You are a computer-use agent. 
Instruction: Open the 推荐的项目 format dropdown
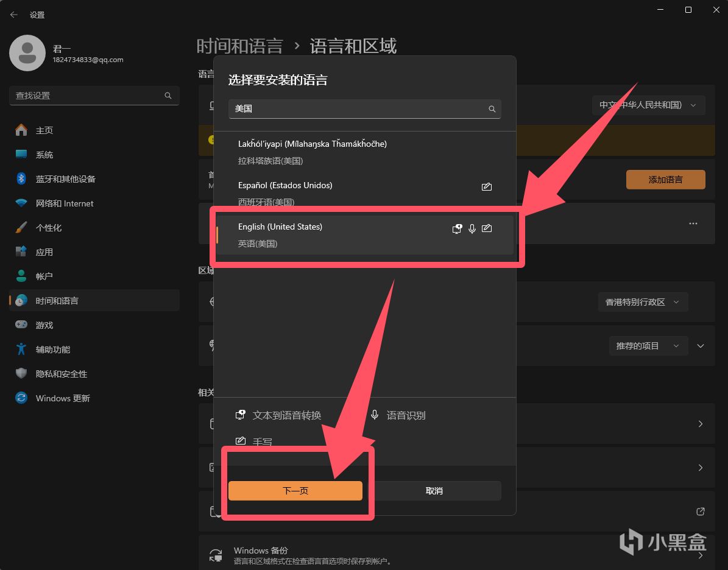click(648, 346)
